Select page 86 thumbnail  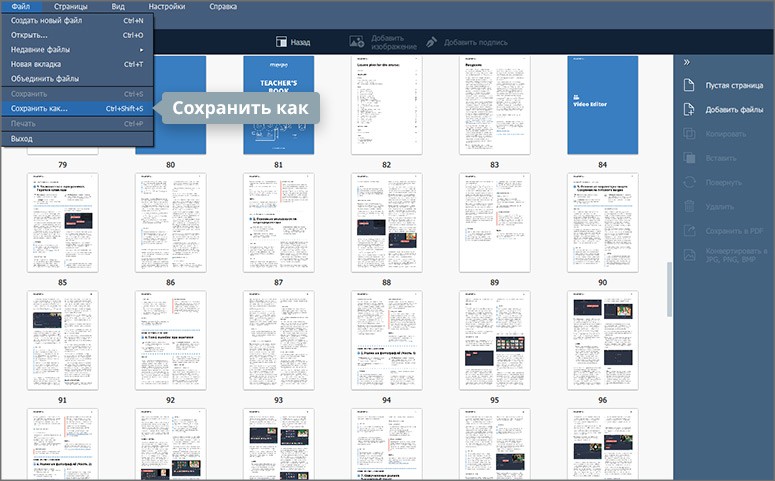pos(171,222)
